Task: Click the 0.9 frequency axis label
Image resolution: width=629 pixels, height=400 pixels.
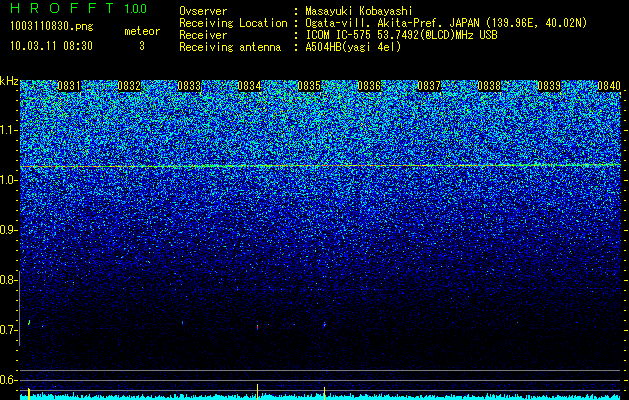Action: [x=7, y=230]
